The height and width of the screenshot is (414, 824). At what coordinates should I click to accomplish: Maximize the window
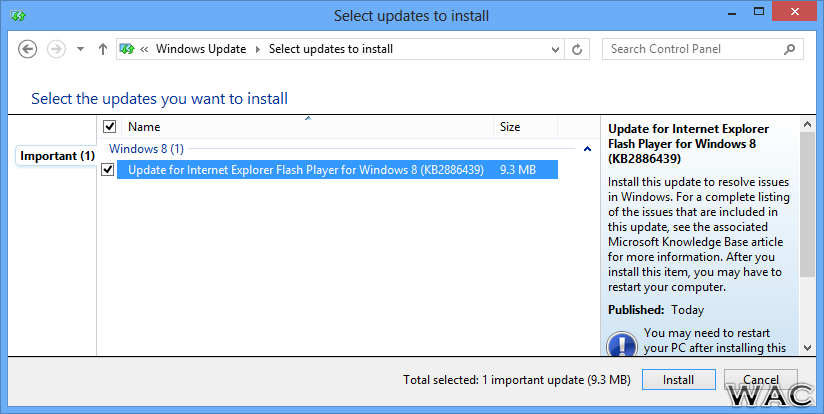pos(759,11)
